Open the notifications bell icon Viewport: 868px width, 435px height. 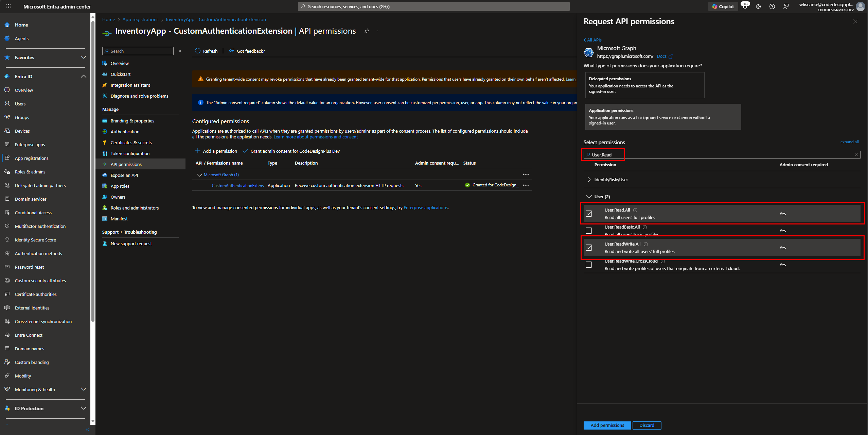[x=745, y=6]
